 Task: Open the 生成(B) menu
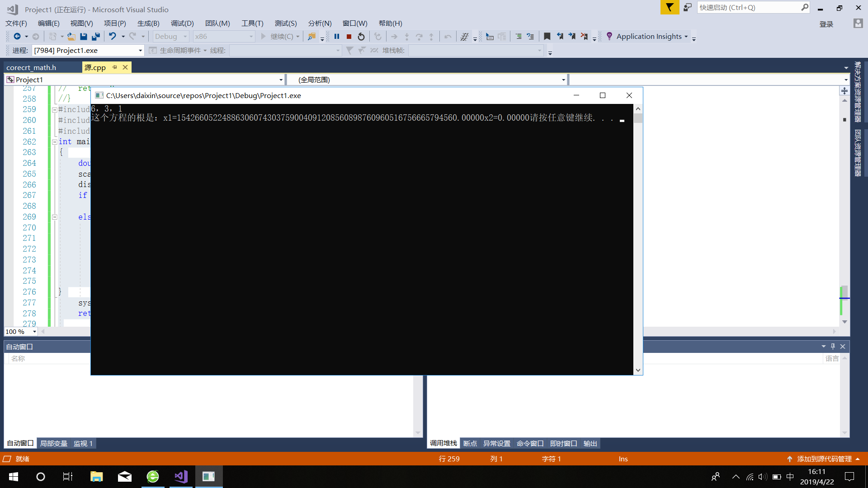pos(148,23)
